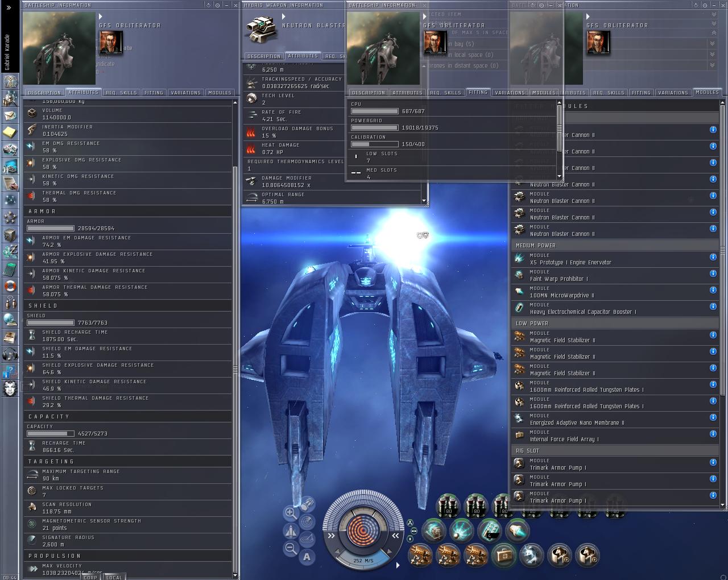This screenshot has width=728, height=580.
Task: Click the ship speed bar showing 252 M/S
Action: pyautogui.click(x=363, y=561)
